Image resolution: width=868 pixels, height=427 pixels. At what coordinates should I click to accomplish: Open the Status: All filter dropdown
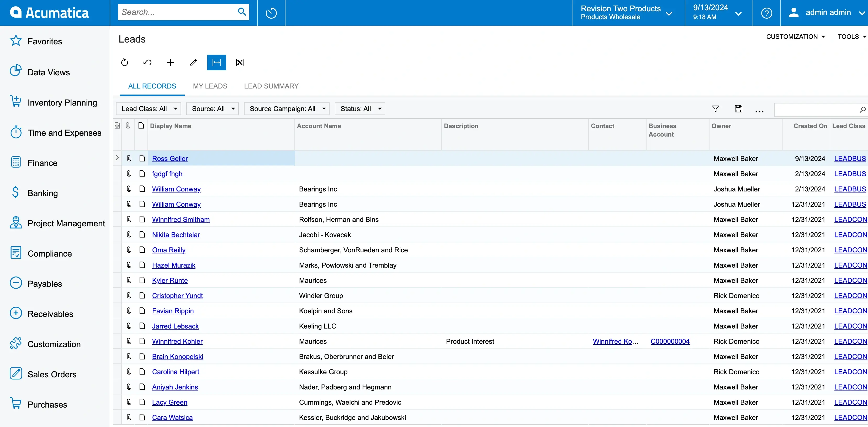click(x=360, y=109)
